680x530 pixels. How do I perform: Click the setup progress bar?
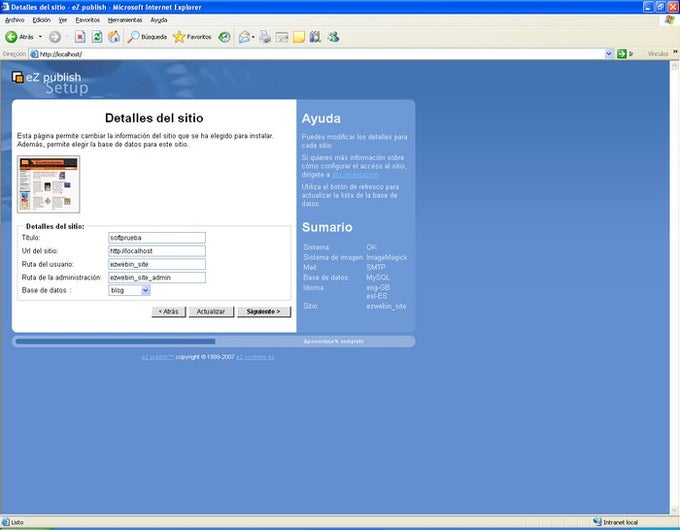pyautogui.click(x=213, y=341)
